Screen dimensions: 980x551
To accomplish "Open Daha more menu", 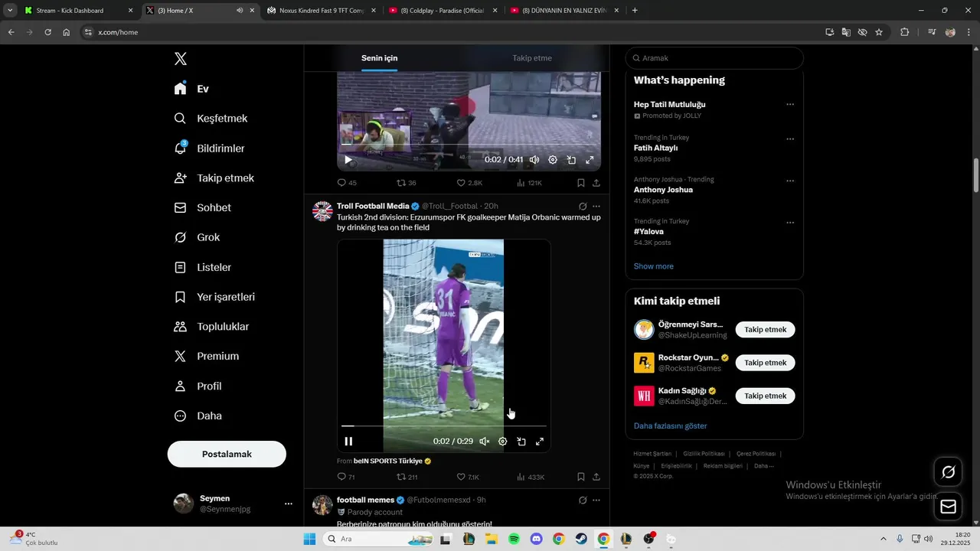I will [x=198, y=416].
